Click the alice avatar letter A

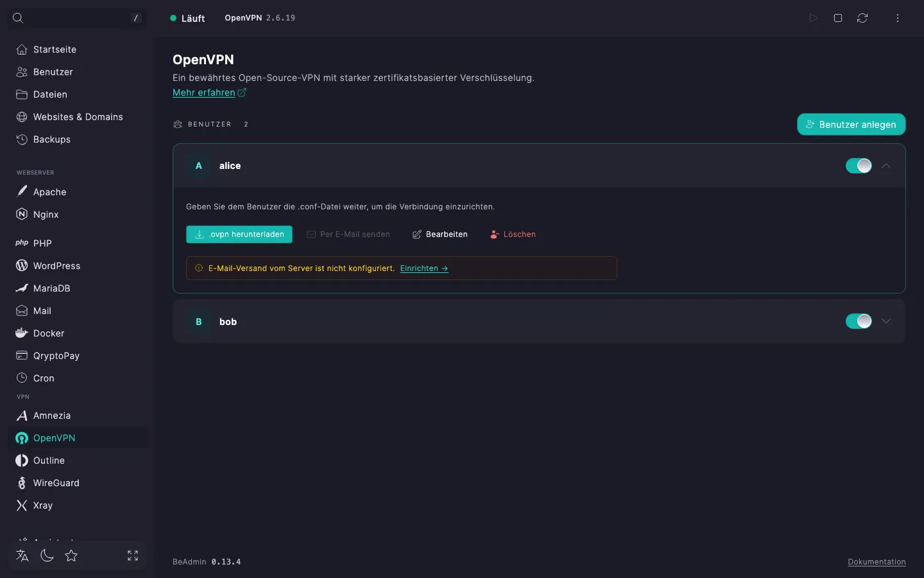pyautogui.click(x=199, y=166)
